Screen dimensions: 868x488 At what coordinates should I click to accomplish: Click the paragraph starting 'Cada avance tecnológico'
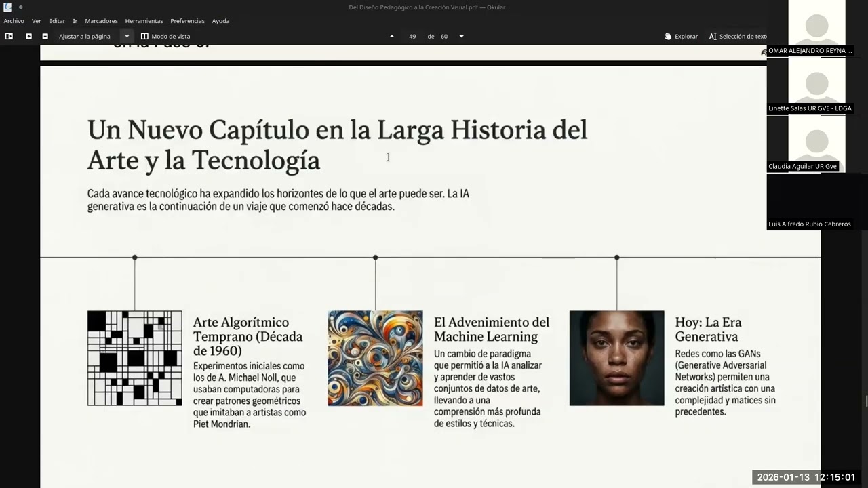click(278, 200)
